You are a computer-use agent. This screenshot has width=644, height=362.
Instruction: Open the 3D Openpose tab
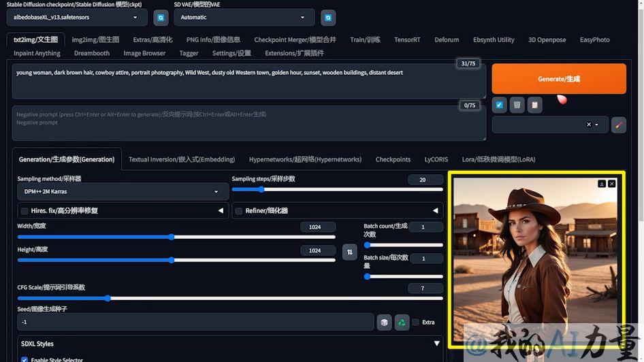point(547,40)
